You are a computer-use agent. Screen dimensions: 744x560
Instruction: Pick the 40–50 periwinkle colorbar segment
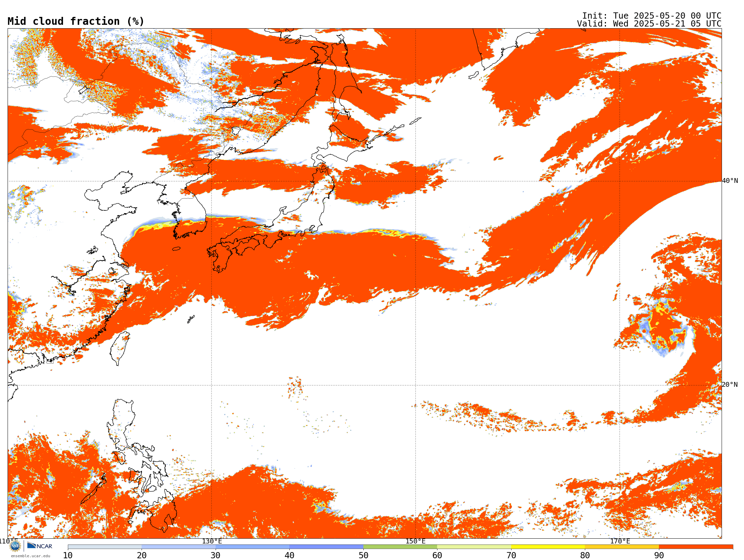pos(326,547)
